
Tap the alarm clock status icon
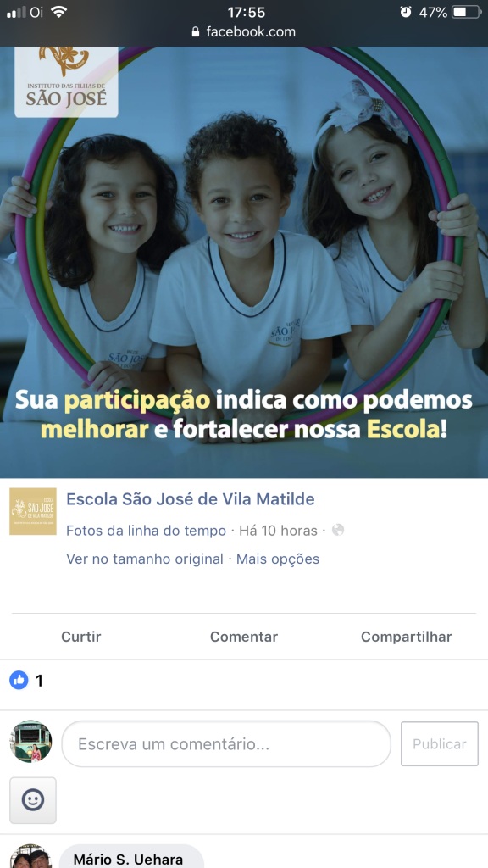[x=406, y=12]
